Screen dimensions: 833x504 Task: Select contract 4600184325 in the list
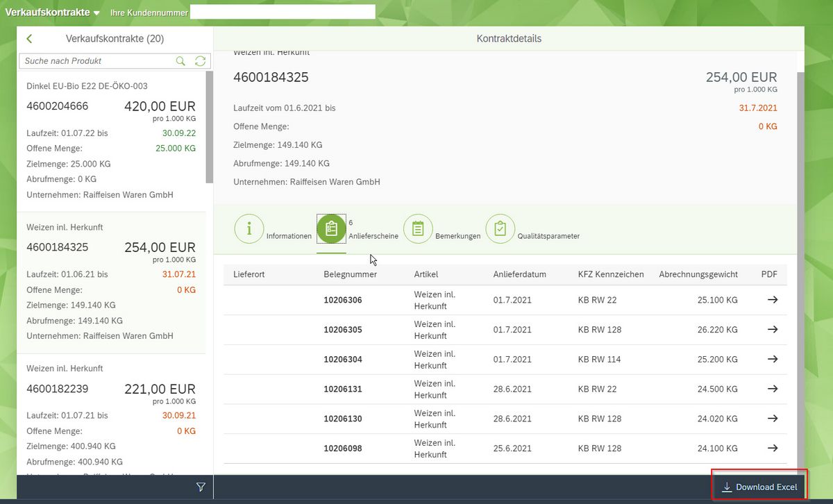[111, 283]
